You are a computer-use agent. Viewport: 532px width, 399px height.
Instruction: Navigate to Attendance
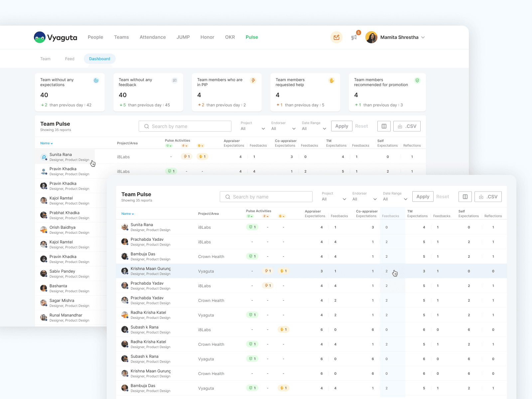tap(153, 37)
